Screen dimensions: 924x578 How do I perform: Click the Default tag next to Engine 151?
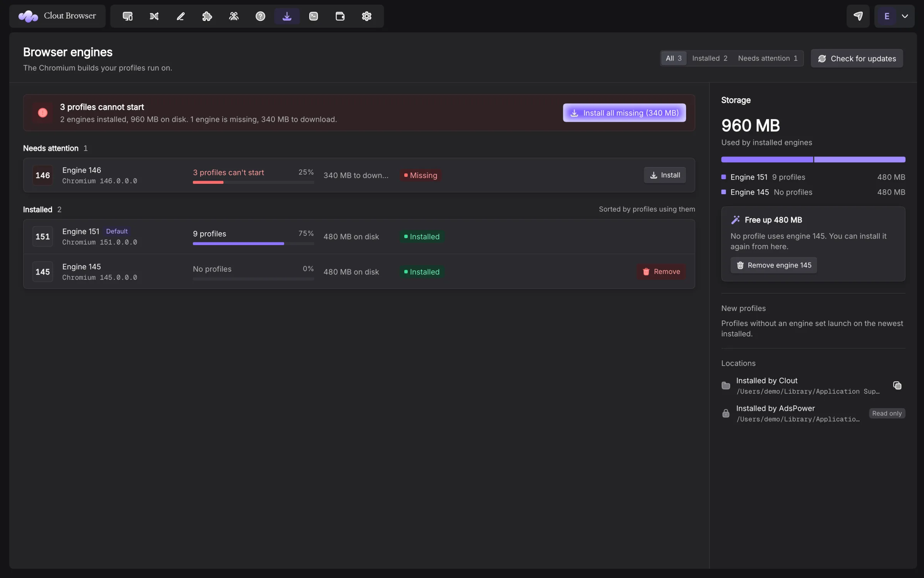tap(117, 231)
